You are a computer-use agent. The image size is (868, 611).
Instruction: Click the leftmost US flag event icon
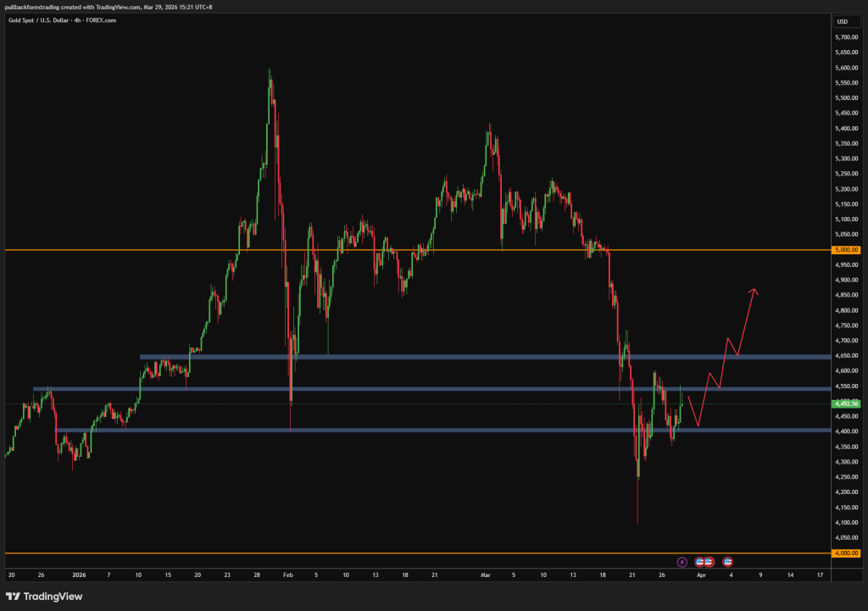(x=700, y=561)
